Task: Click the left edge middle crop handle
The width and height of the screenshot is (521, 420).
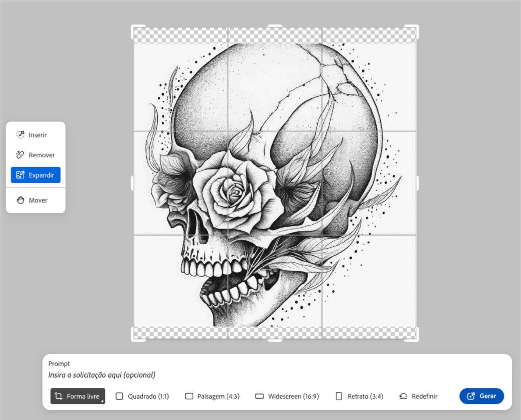Action: 132,183
